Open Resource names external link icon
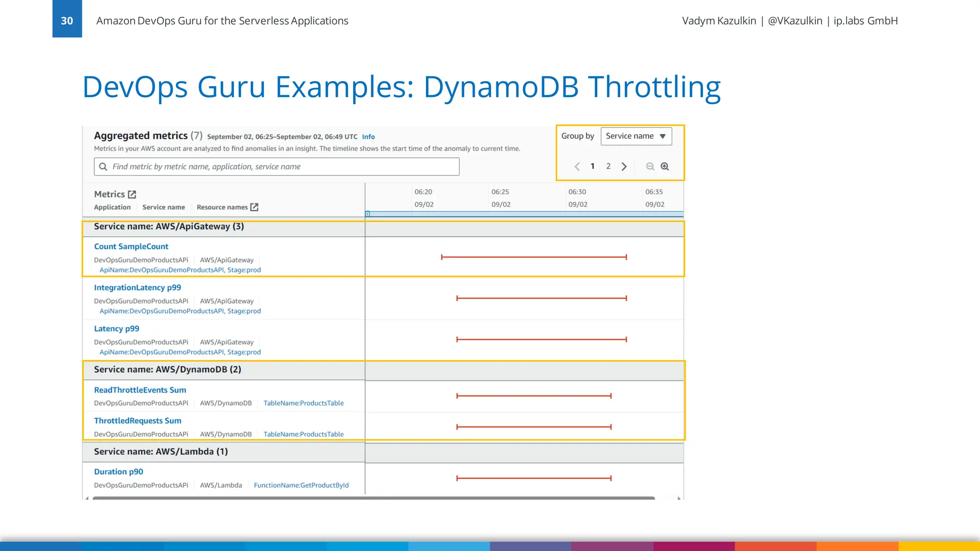The image size is (980, 551). pos(254,207)
